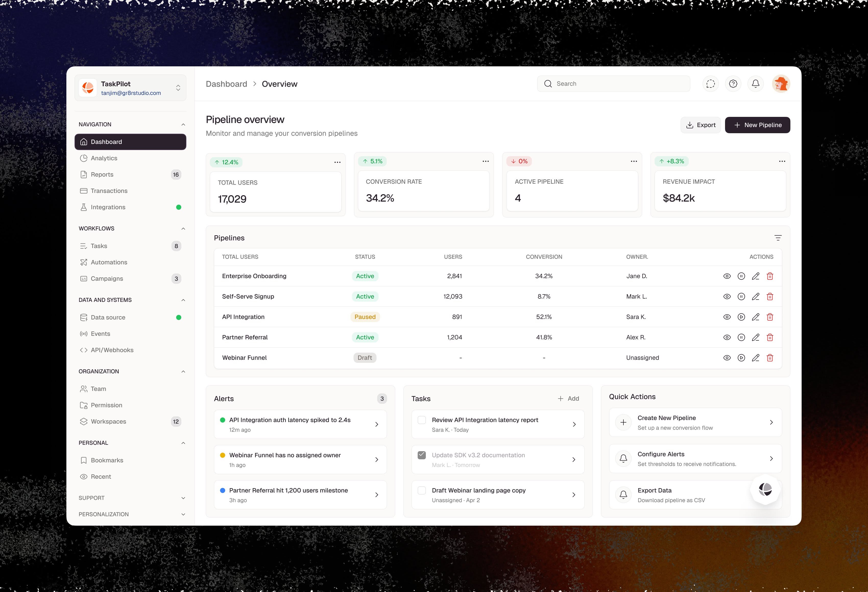Click the New Pipeline button
The width and height of the screenshot is (868, 592).
(757, 125)
